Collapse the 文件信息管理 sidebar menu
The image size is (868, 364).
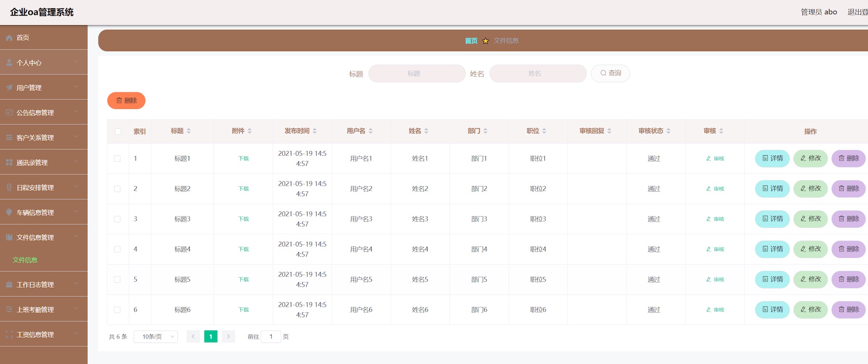coord(43,237)
